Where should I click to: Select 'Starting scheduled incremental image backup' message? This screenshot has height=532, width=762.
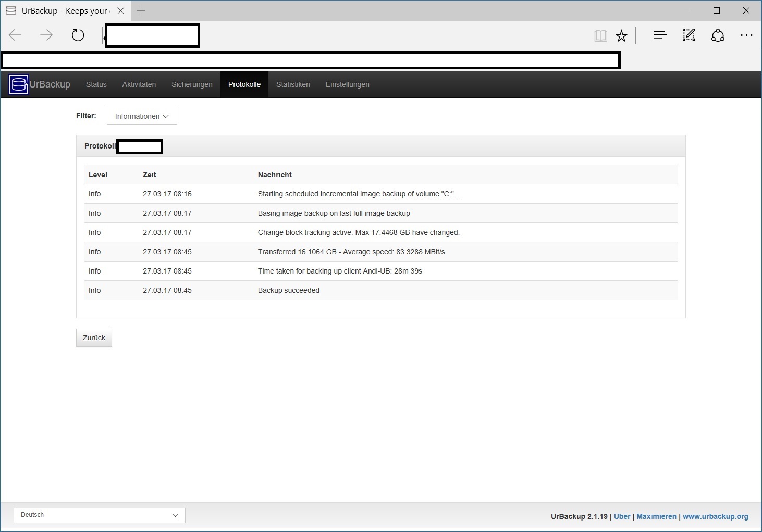click(359, 194)
